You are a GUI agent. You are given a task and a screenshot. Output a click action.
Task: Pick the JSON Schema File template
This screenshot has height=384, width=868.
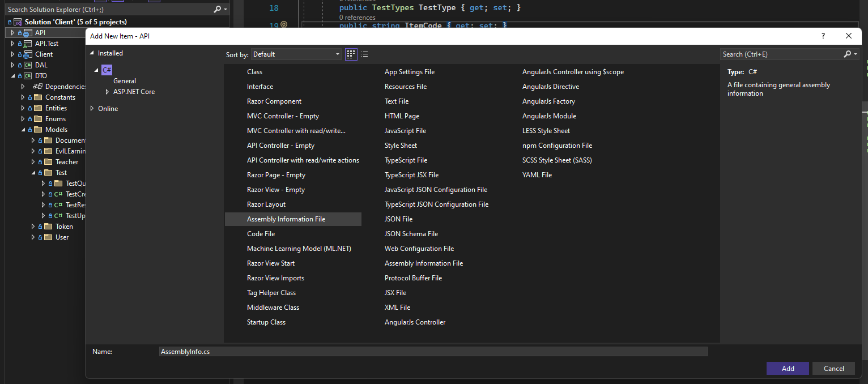(x=411, y=234)
